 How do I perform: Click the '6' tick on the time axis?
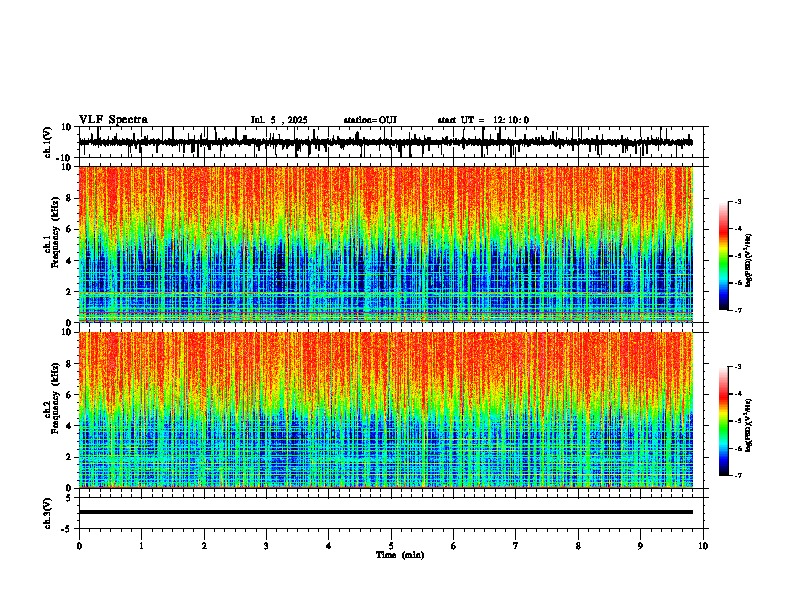(x=454, y=546)
